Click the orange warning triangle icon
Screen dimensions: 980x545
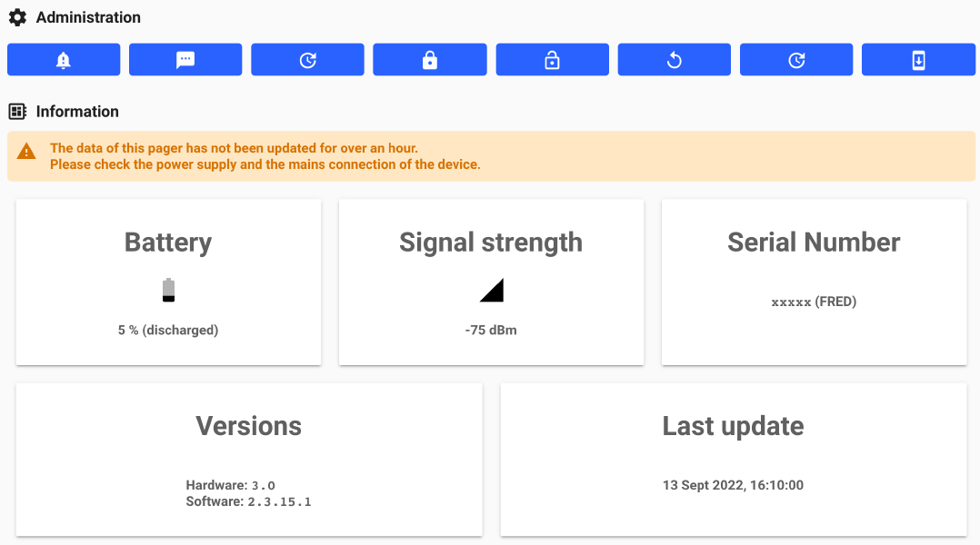tap(27, 153)
